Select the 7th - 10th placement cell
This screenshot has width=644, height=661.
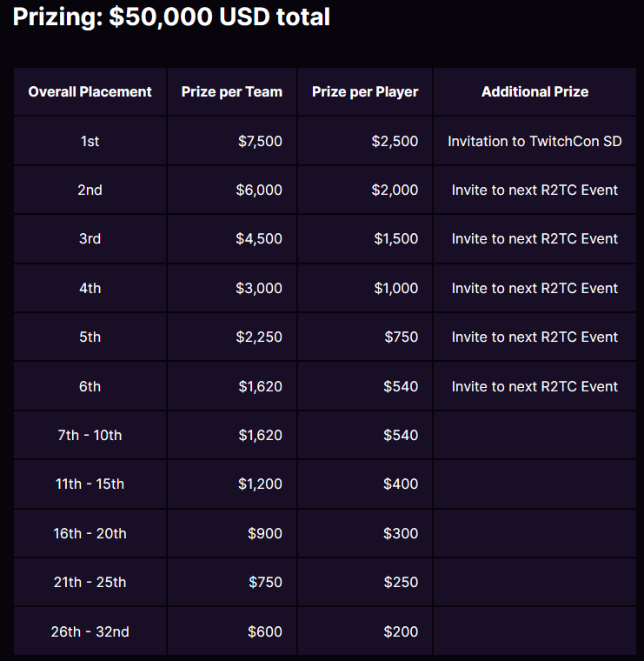pyautogui.click(x=90, y=435)
